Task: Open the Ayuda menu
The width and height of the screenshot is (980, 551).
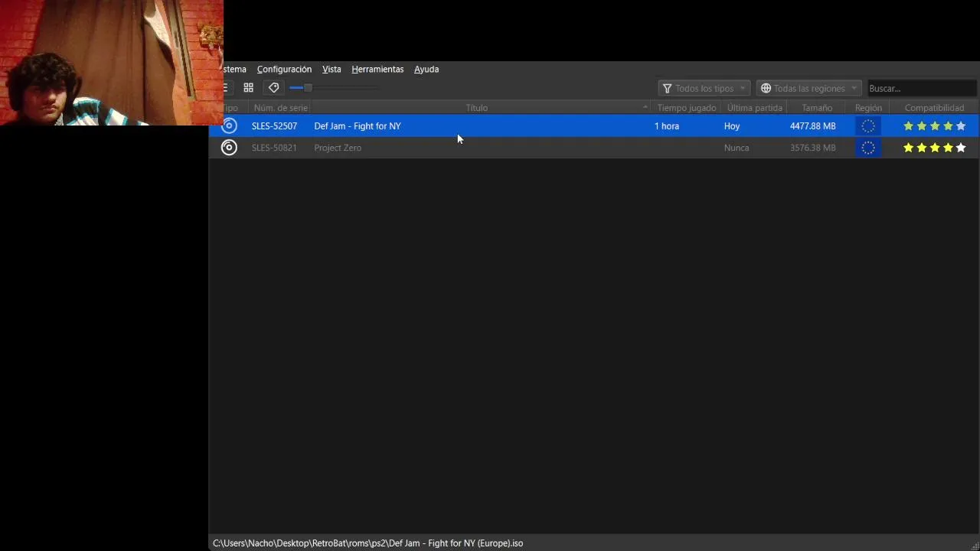Action: point(426,69)
